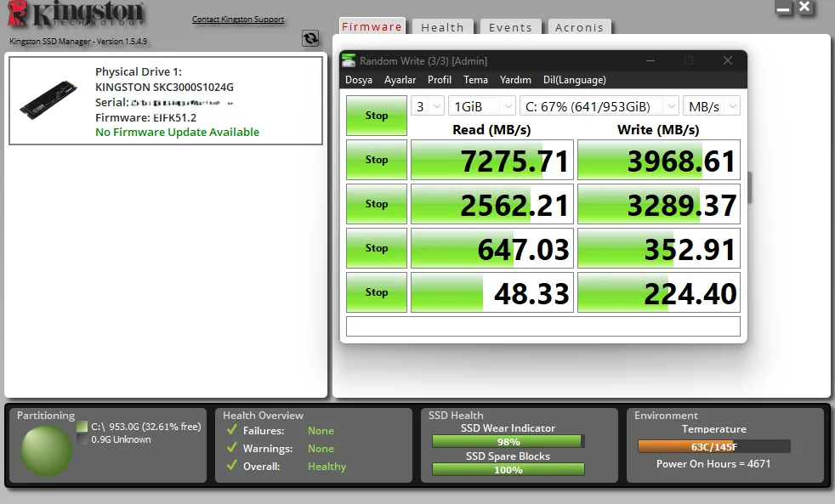Click Stop button in the 2562.21 row
The width and height of the screenshot is (835, 504).
[x=377, y=204]
